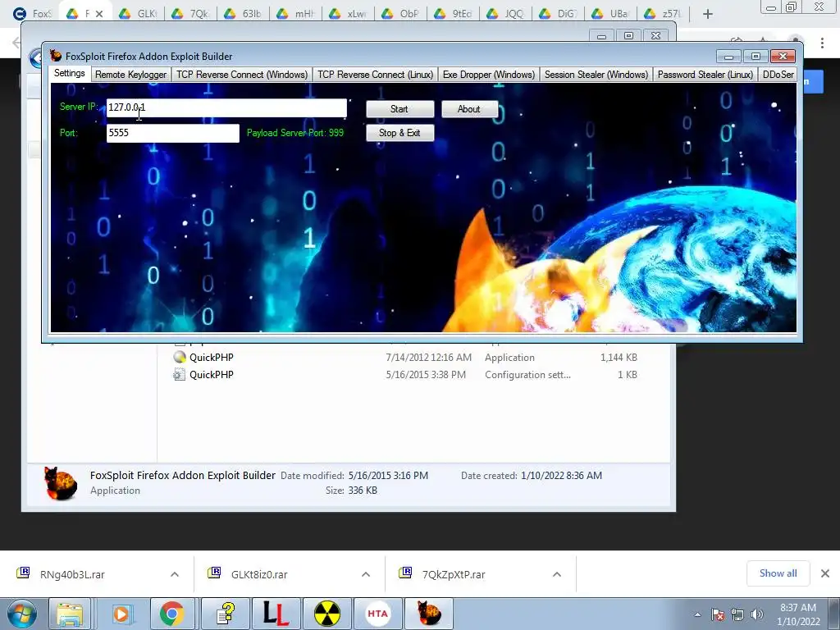The height and width of the screenshot is (630, 840).
Task: Open the media player taskbar icon
Action: pyautogui.click(x=121, y=614)
